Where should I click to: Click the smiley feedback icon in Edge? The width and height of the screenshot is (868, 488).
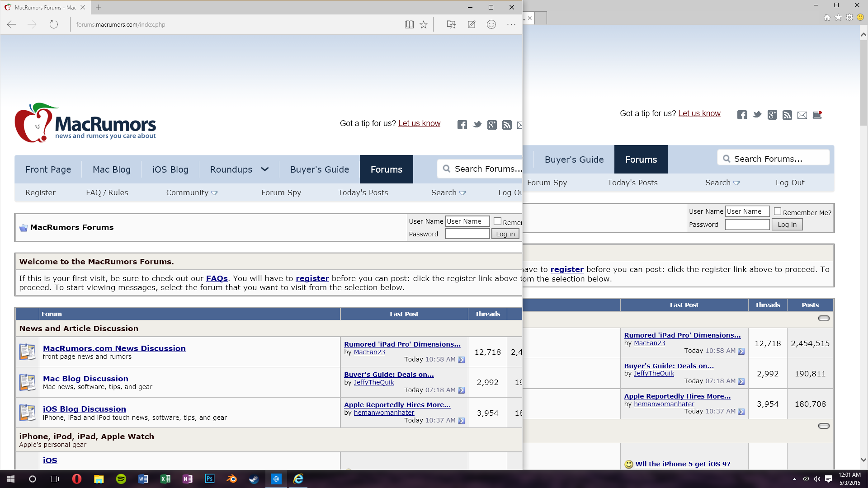(491, 24)
